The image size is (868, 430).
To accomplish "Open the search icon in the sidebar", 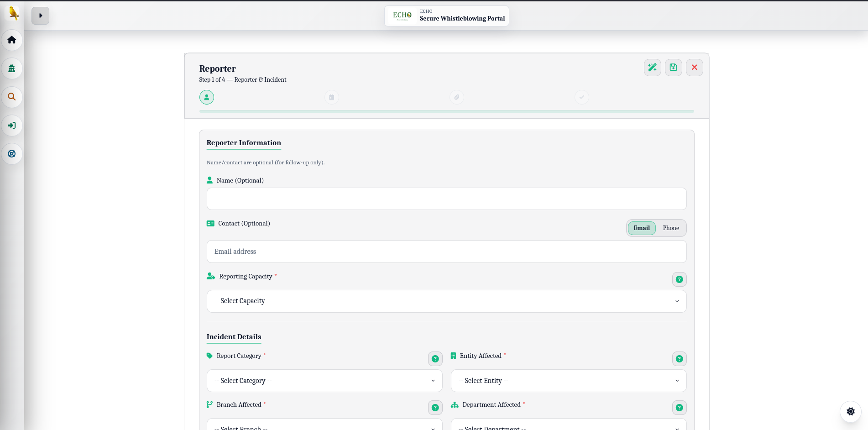I will click(12, 97).
